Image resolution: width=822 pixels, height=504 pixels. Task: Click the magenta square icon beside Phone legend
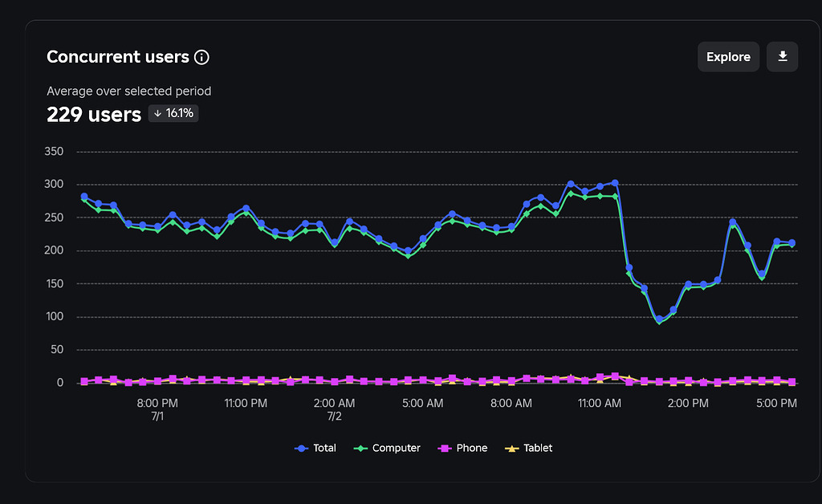[443, 448]
